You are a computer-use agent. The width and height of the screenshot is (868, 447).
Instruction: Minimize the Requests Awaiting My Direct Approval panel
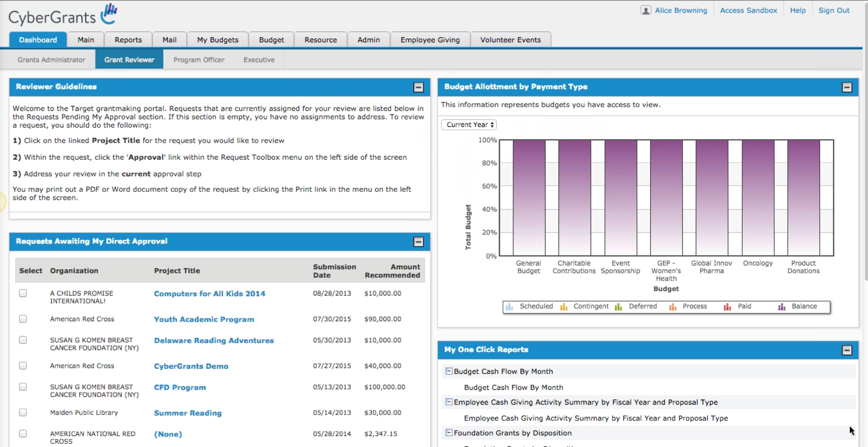tap(418, 242)
